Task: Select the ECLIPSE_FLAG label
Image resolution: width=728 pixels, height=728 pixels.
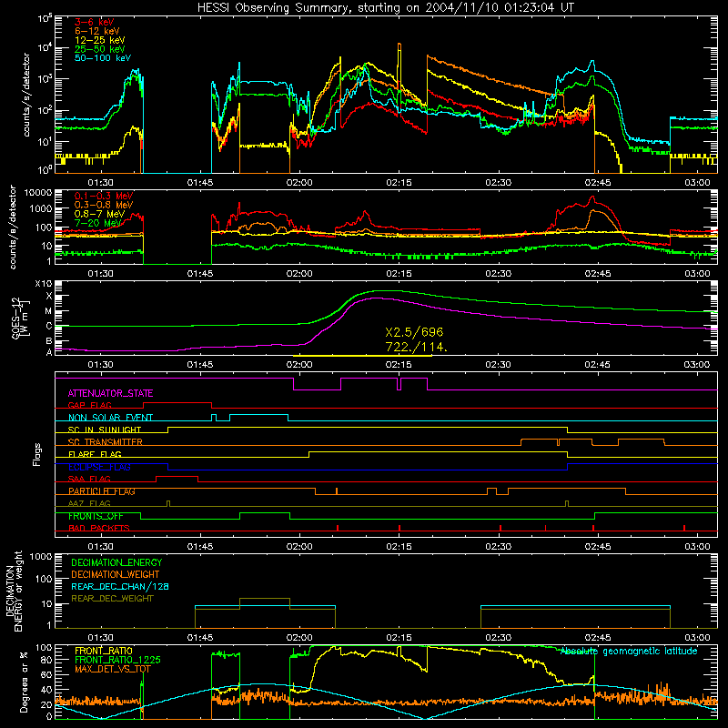Action: pyautogui.click(x=99, y=467)
